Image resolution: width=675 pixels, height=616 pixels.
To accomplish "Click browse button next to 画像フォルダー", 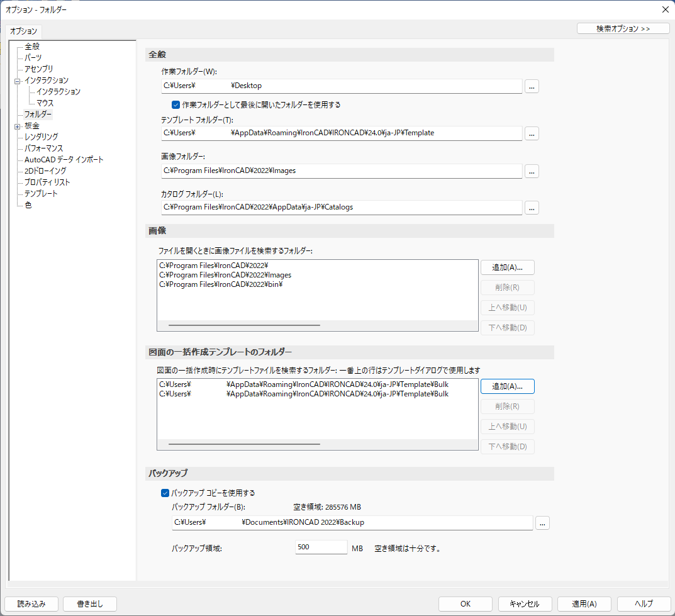I will coord(532,171).
